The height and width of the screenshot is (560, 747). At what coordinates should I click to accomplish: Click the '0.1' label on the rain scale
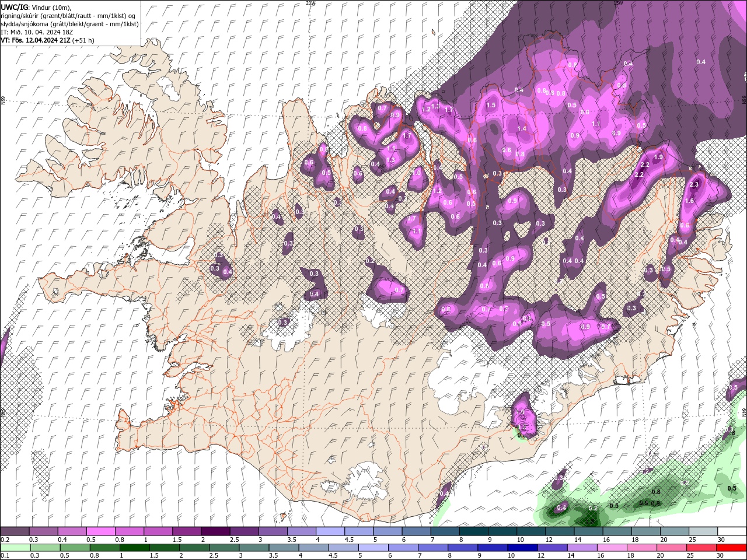click(5, 556)
